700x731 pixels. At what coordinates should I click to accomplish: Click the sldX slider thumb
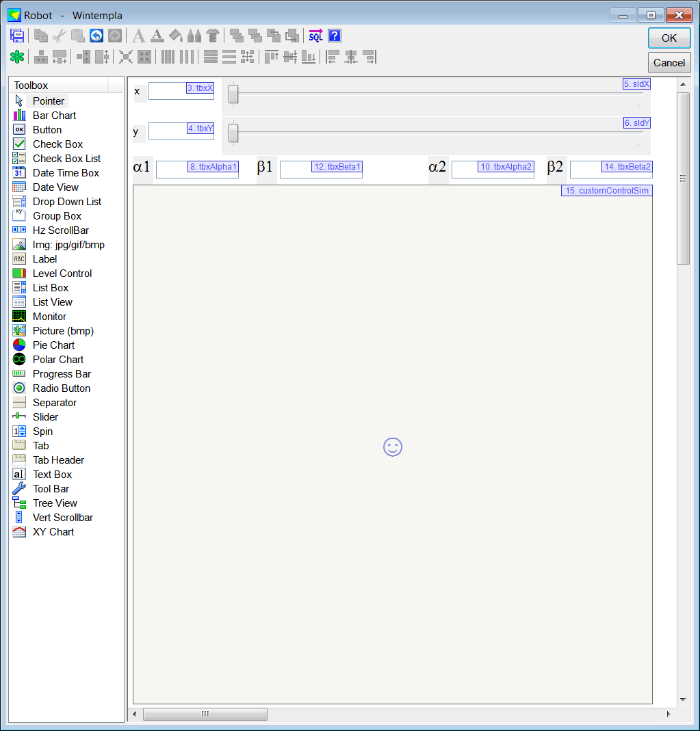point(233,94)
